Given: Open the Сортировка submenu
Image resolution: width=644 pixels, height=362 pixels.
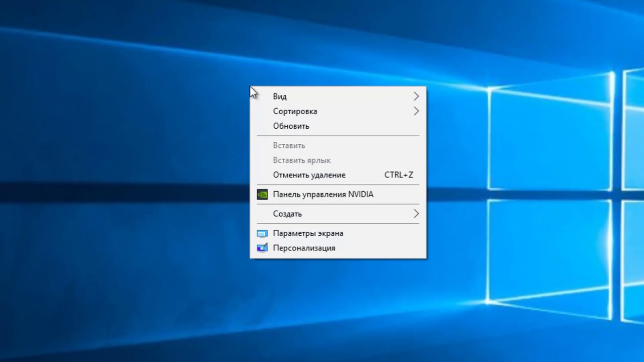Looking at the screenshot, I should (x=338, y=111).
